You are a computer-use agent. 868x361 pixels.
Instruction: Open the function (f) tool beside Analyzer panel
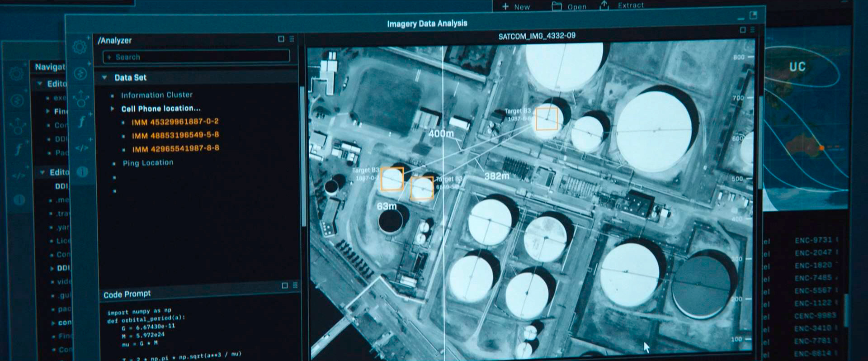pyautogui.click(x=82, y=122)
